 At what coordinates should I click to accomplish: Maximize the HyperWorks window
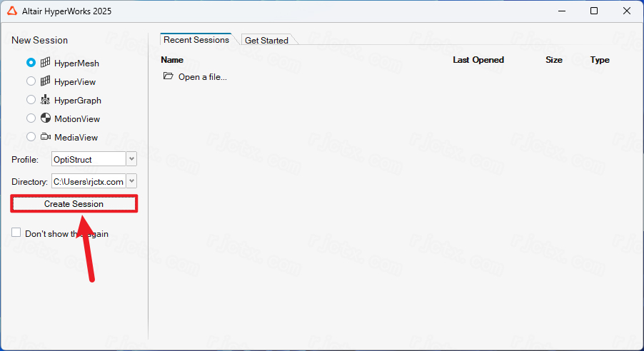point(594,11)
